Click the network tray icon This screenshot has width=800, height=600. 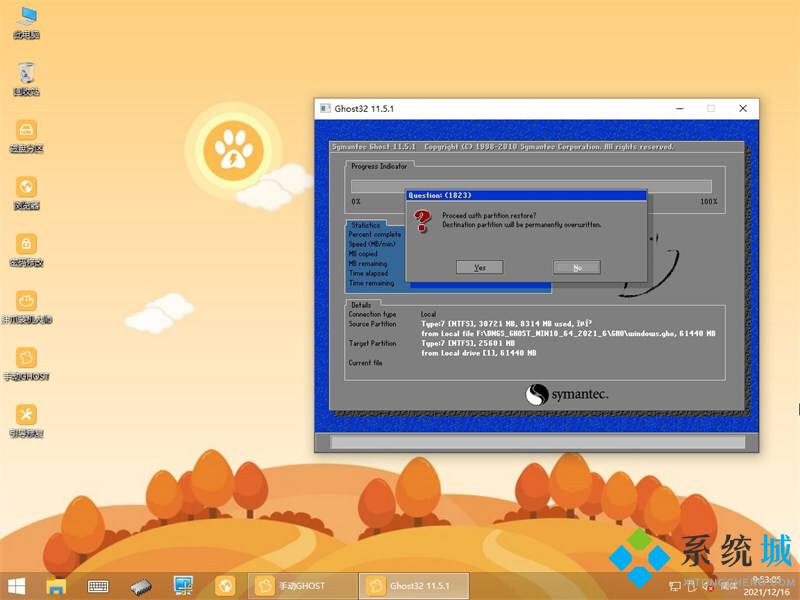click(675, 587)
